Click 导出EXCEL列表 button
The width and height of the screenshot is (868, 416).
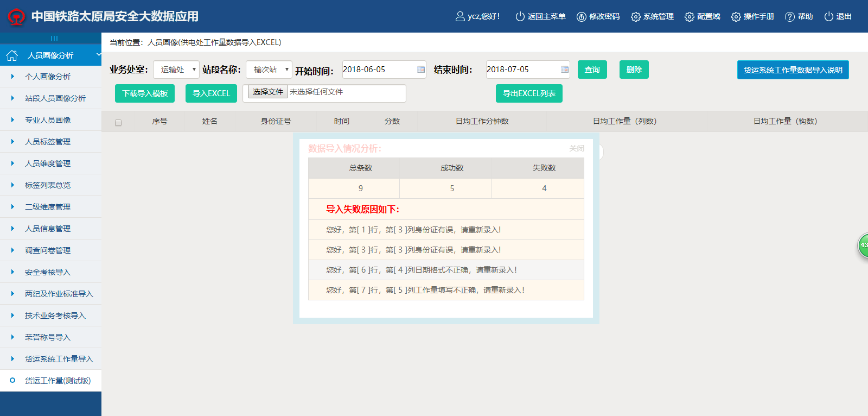529,93
